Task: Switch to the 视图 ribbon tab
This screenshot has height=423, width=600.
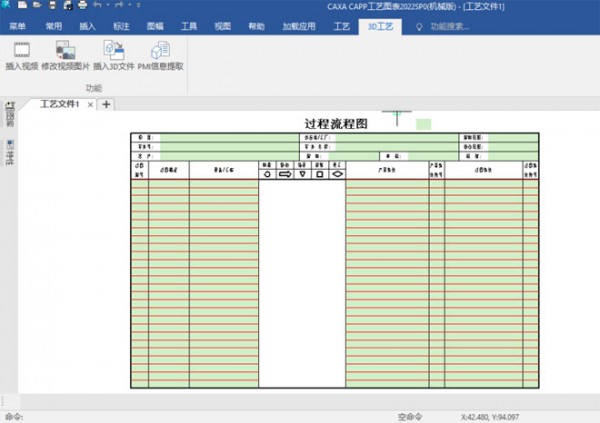Action: pos(223,26)
